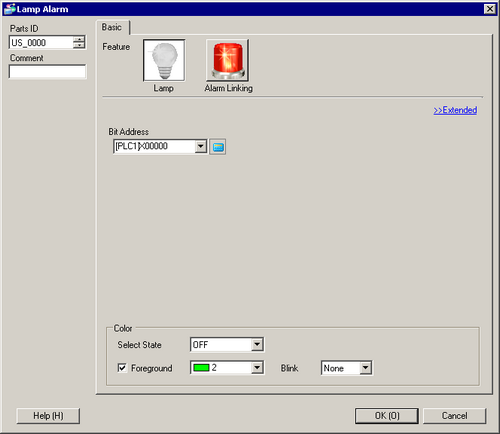Viewport: 500px width, 434px height.
Task: Click the Parts ID field showing US_0000
Action: (41, 42)
